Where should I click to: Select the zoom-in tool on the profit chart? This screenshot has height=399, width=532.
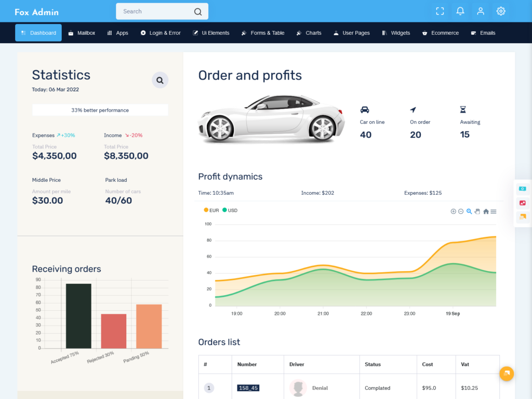pos(469,211)
